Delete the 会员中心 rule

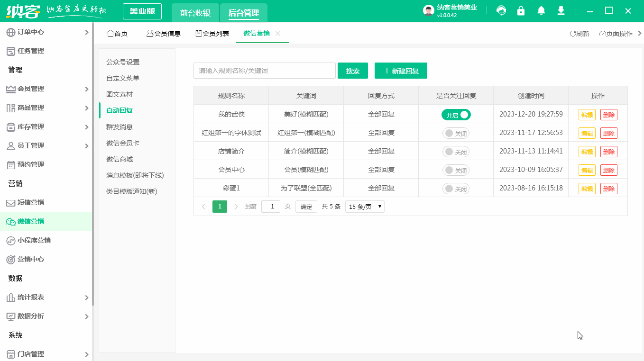608,170
